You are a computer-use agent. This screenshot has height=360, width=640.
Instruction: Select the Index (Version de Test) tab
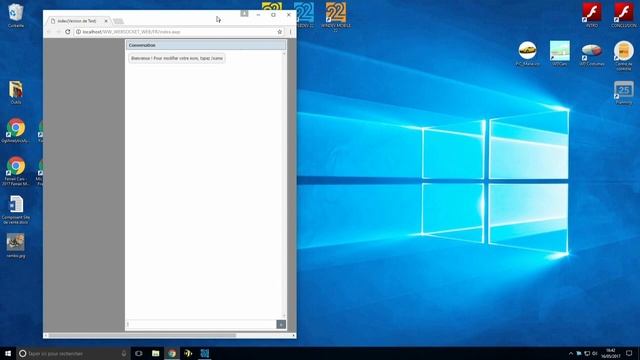77,21
